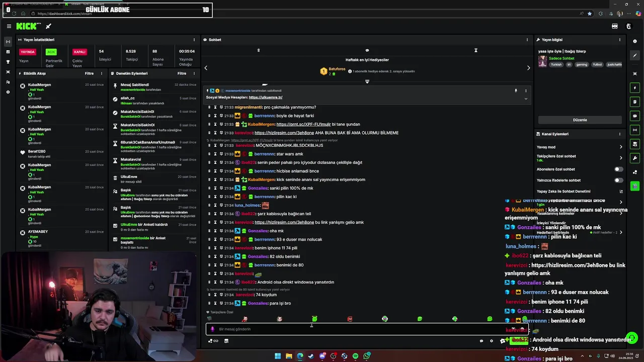
Task: Select the 'gaming' stream tag
Action: [x=582, y=64]
